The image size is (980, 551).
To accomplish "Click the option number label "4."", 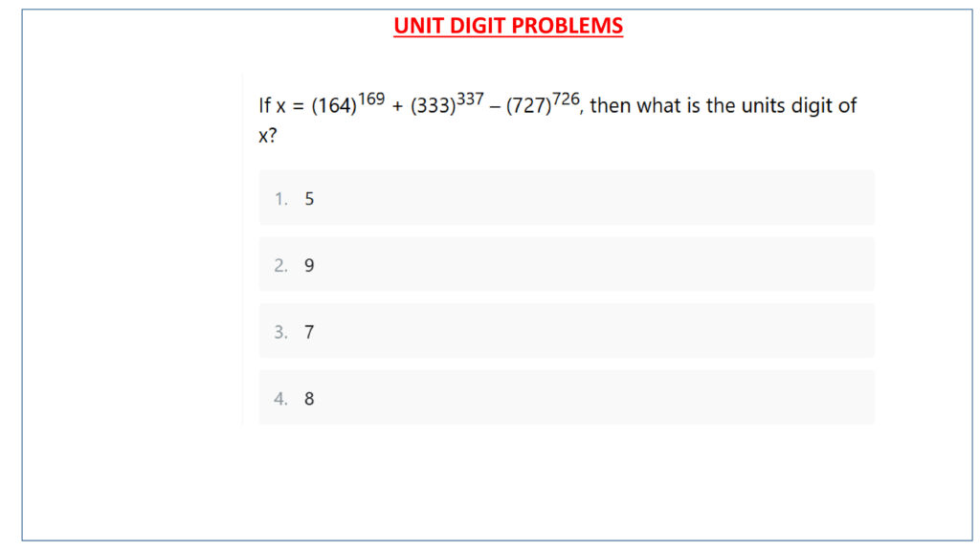I will click(280, 399).
